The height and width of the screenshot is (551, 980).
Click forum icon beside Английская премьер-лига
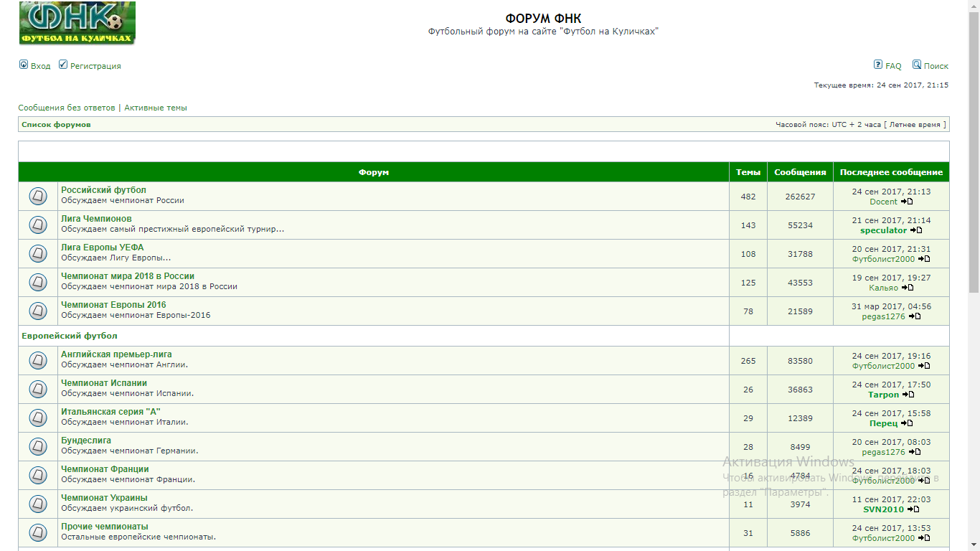coord(38,360)
